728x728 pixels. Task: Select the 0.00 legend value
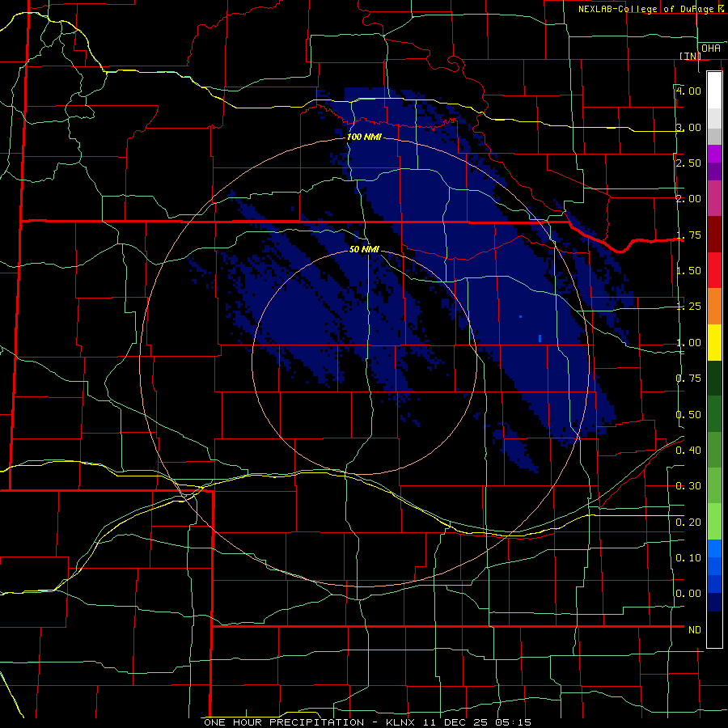pos(688,594)
